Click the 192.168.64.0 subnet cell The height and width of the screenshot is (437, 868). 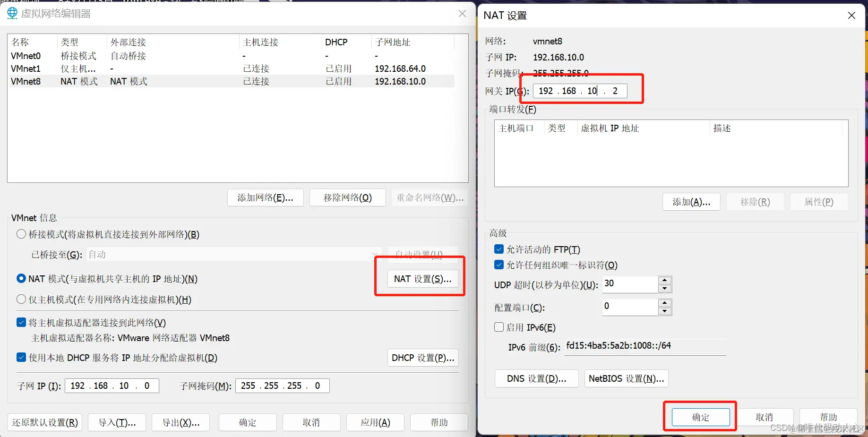400,69
